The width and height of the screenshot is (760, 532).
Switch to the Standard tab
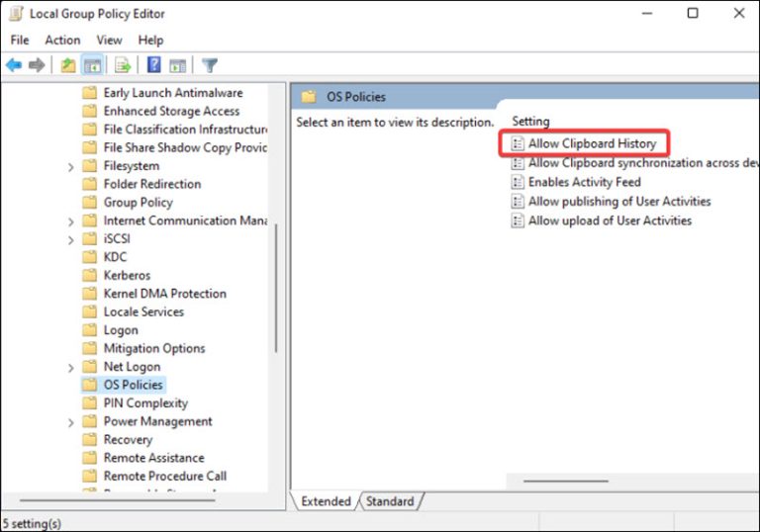(390, 501)
